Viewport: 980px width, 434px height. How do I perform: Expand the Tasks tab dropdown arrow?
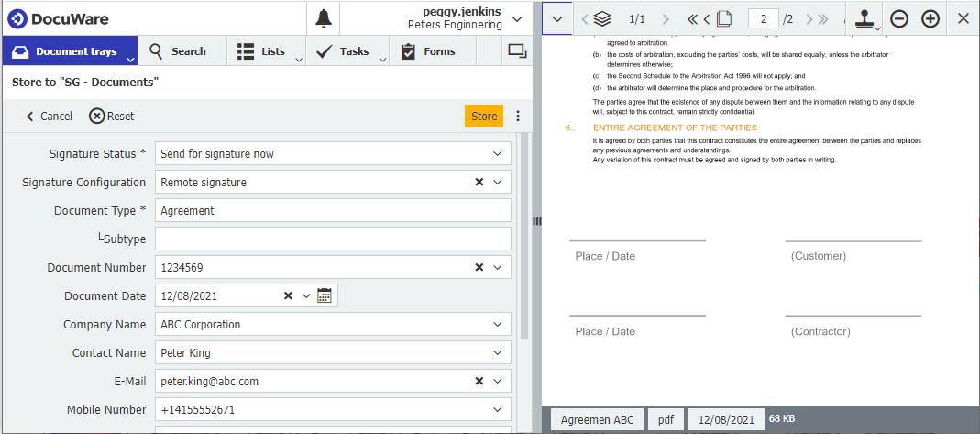382,60
